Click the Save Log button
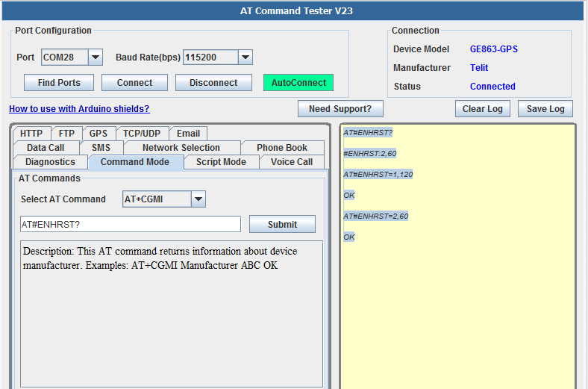Image resolution: width=588 pixels, height=389 pixels. pos(545,109)
